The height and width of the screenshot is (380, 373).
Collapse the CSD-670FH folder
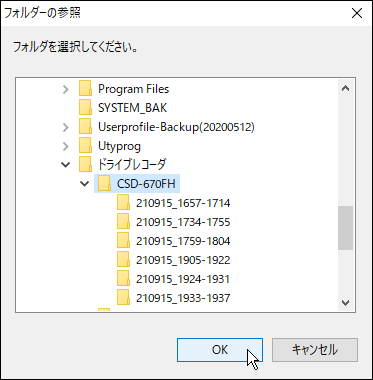[x=85, y=183]
